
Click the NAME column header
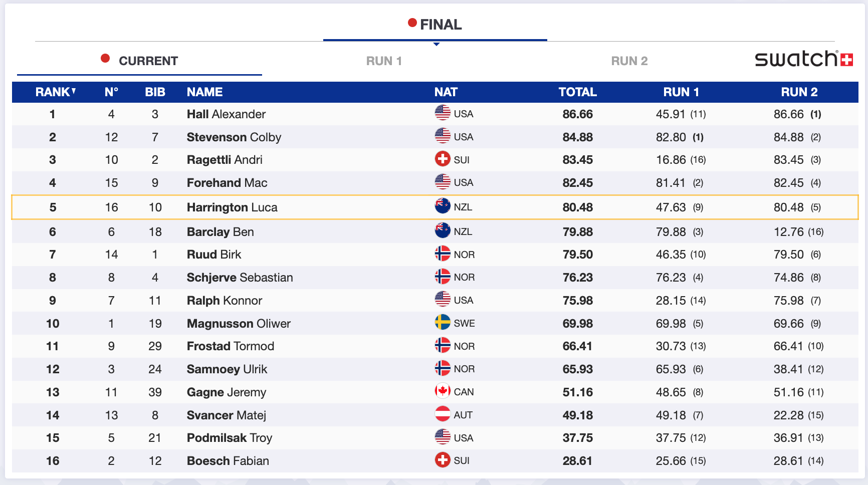click(204, 92)
